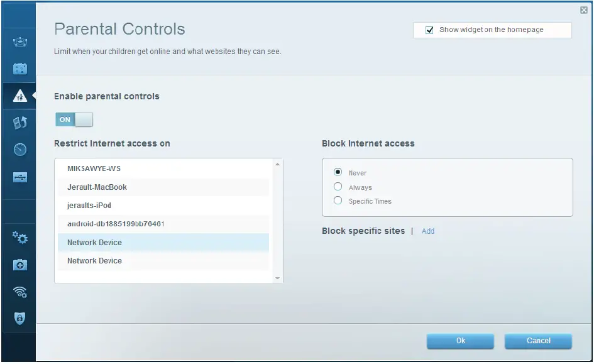The image size is (594, 364).
Task: Open Network Map from the sidebar
Action: [19, 41]
